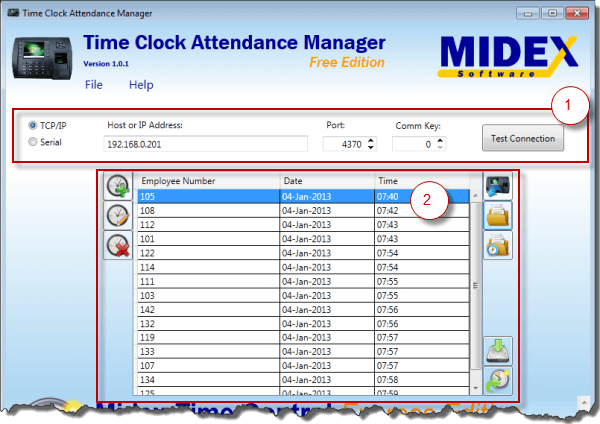
Task: Select the row for employee 114
Action: [303, 267]
